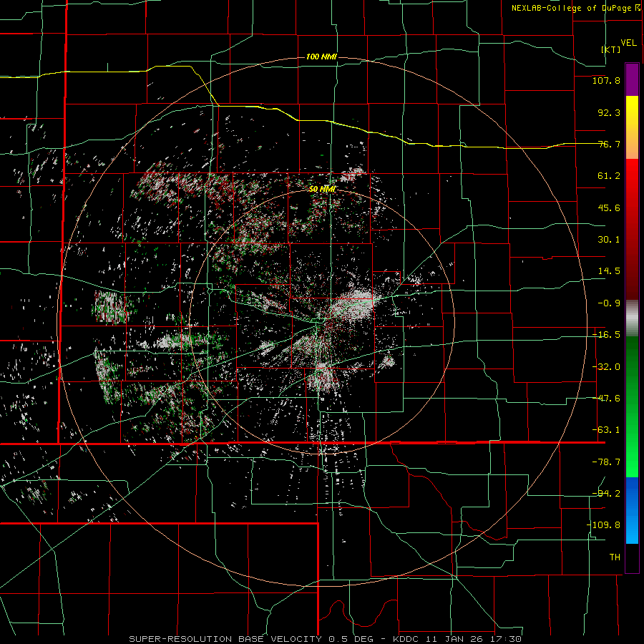Click the red segment of the color bar
The width and height of the screenshot is (644, 644).
632,229
